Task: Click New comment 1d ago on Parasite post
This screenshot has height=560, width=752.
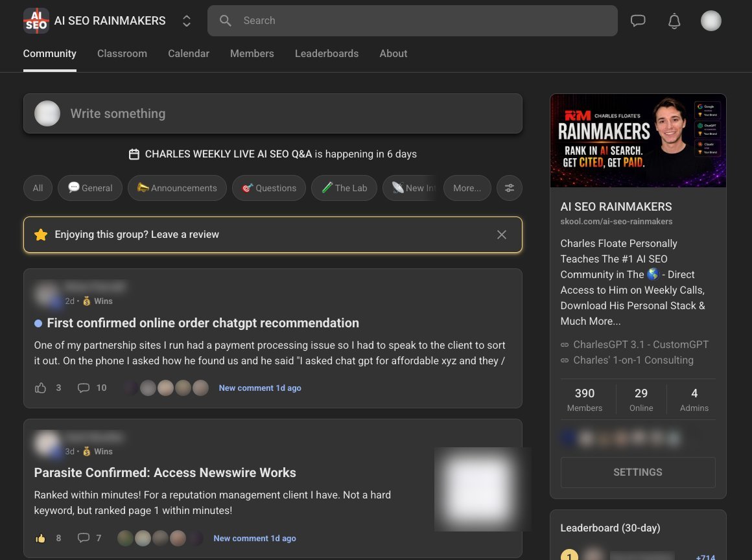Action: tap(255, 539)
